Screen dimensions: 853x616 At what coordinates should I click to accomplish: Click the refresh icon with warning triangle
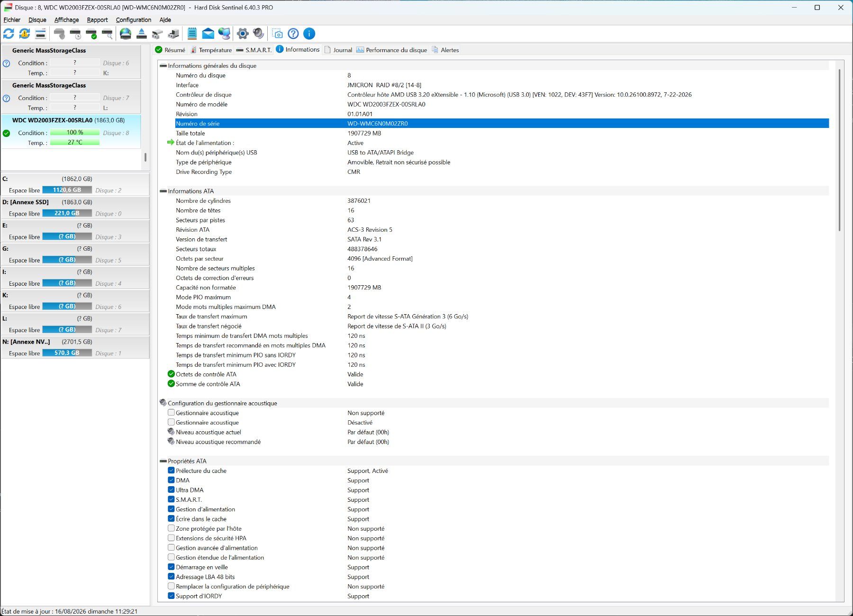pyautogui.click(x=25, y=34)
